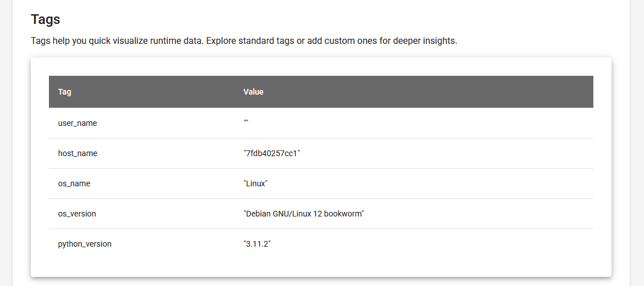Select the "3.11.2" python version value
644x286 pixels.
coord(257,244)
